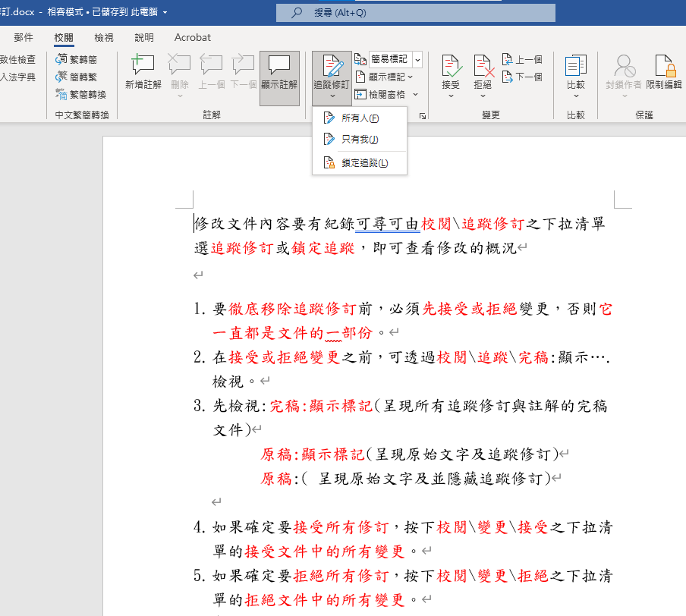This screenshot has width=686, height=616.
Task: Switch to the 檢視 ribbon tab
Action: tap(103, 37)
